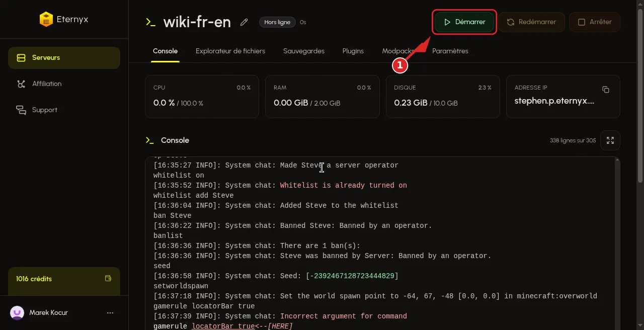Click the 'setworldspawn' command line

181,286
